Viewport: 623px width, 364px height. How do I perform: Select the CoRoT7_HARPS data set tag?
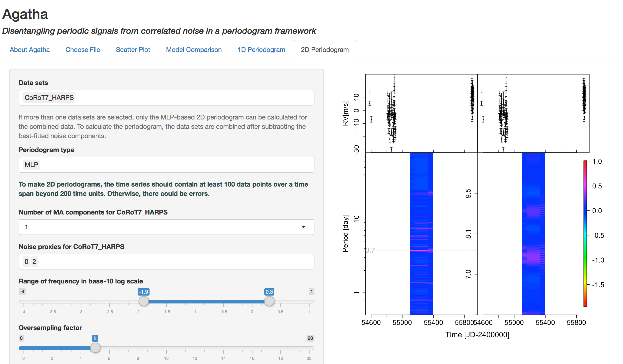(x=49, y=98)
